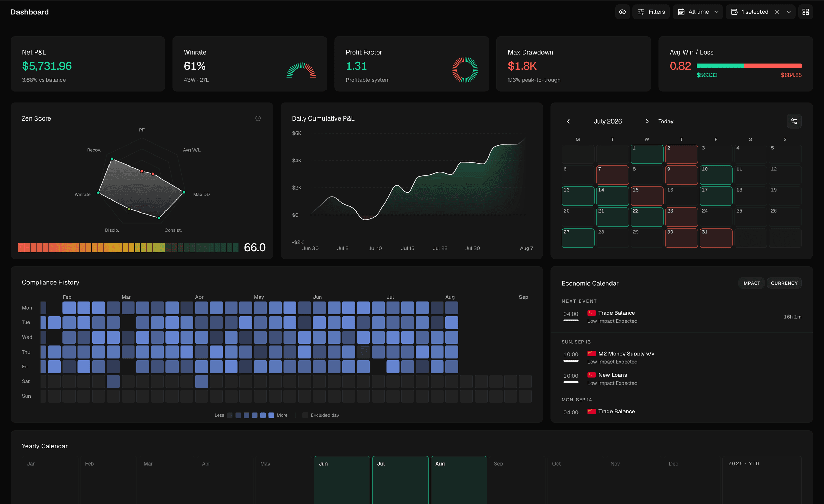Click the Excluded day legend swatch

(x=305, y=415)
